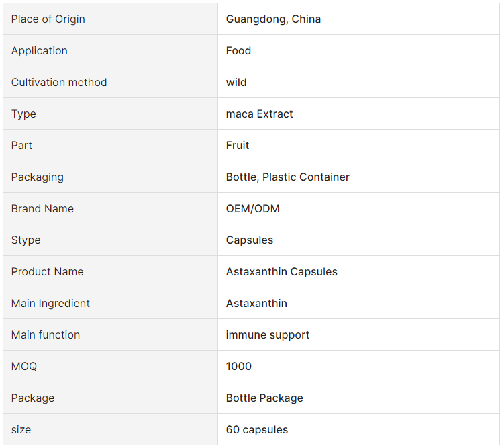Click the 'Main Ingredient' label
The image size is (502, 448).
50,303
